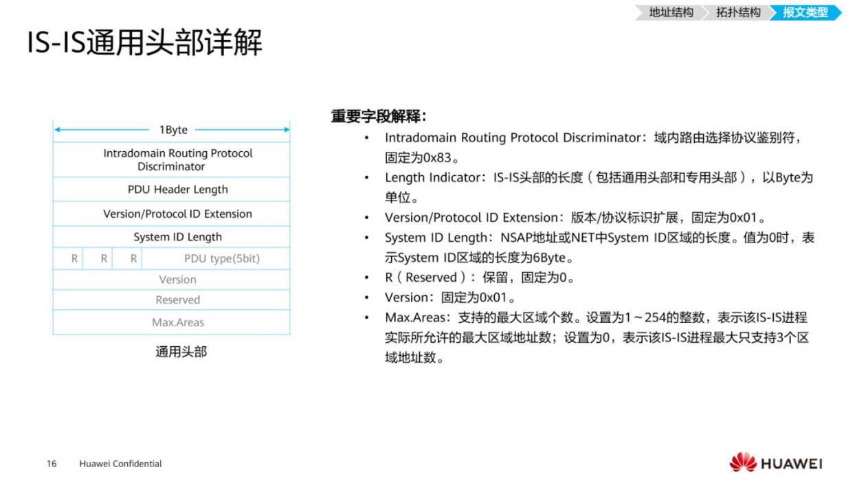Click the Version/Protocol ID Extension table cell
The image size is (868, 485).
pyautogui.click(x=171, y=214)
